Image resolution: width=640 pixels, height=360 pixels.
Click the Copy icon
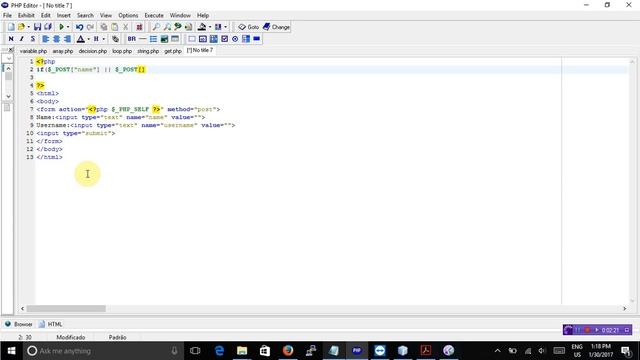(104, 27)
